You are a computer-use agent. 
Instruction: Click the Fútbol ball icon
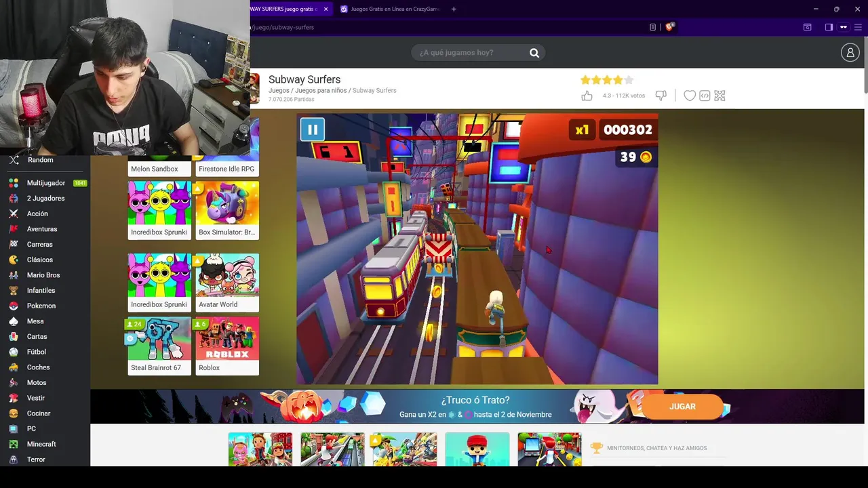(x=14, y=352)
